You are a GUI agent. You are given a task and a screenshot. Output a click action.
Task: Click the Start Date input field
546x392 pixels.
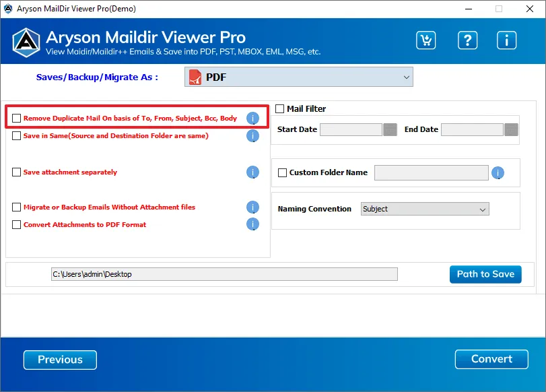point(351,129)
